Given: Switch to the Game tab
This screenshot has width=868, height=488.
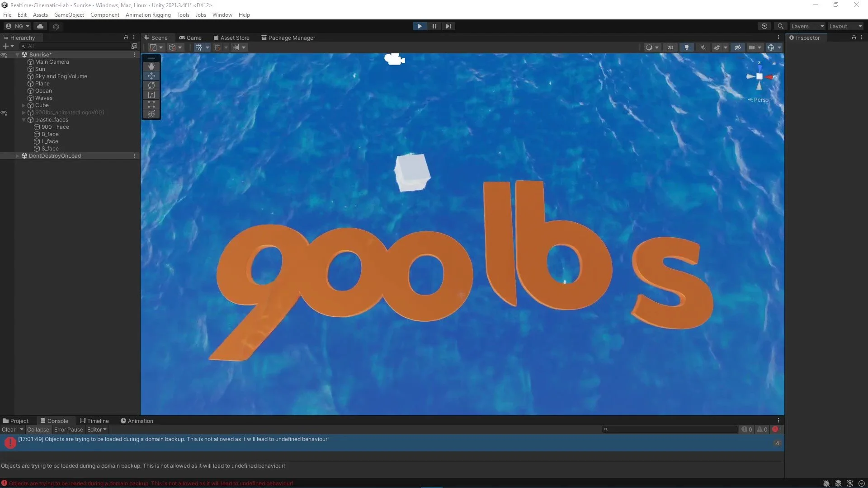Looking at the screenshot, I should (190, 38).
